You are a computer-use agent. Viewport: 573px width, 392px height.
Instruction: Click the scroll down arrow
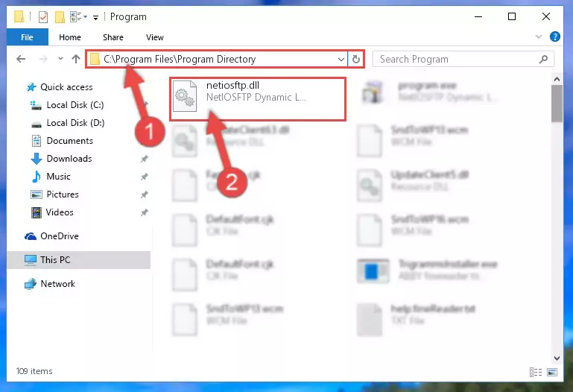coord(557,358)
